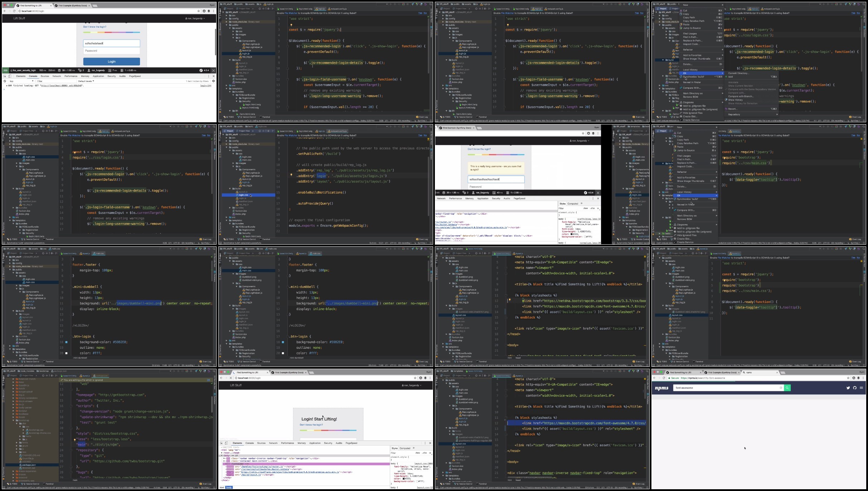The width and height of the screenshot is (868, 491).
Task: Open the npms hamburger menu icon
Action: pyautogui.click(x=861, y=388)
